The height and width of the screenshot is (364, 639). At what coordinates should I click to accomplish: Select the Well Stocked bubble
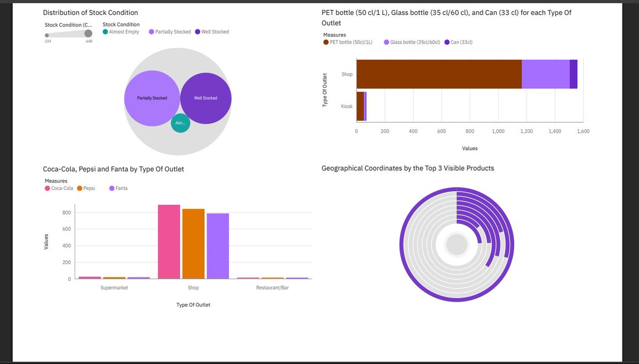205,98
